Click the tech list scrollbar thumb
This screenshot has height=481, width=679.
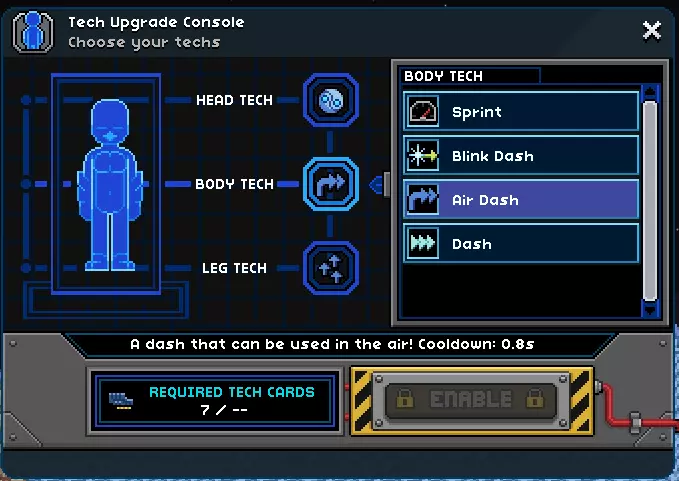tap(650, 201)
